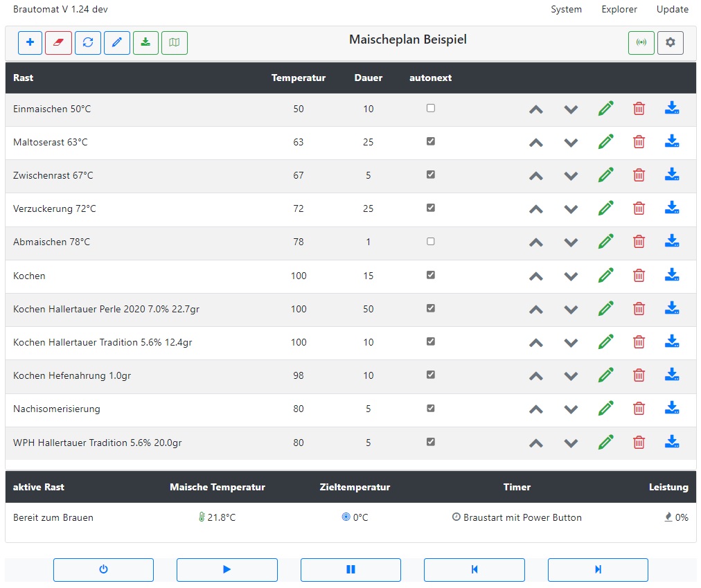The image size is (701, 588).
Task: Edit the Maltoserast 63°C row with pencil
Action: click(606, 142)
